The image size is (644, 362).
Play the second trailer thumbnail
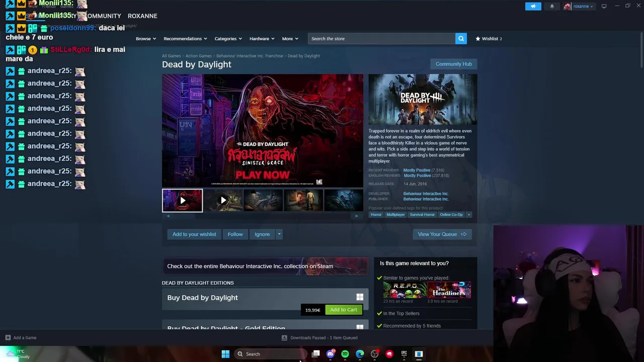pyautogui.click(x=223, y=201)
